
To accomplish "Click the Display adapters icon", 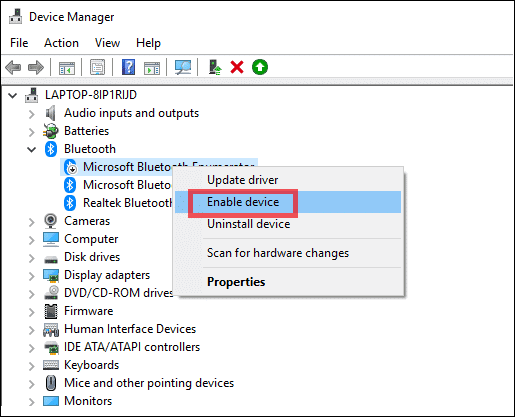I will click(51, 275).
